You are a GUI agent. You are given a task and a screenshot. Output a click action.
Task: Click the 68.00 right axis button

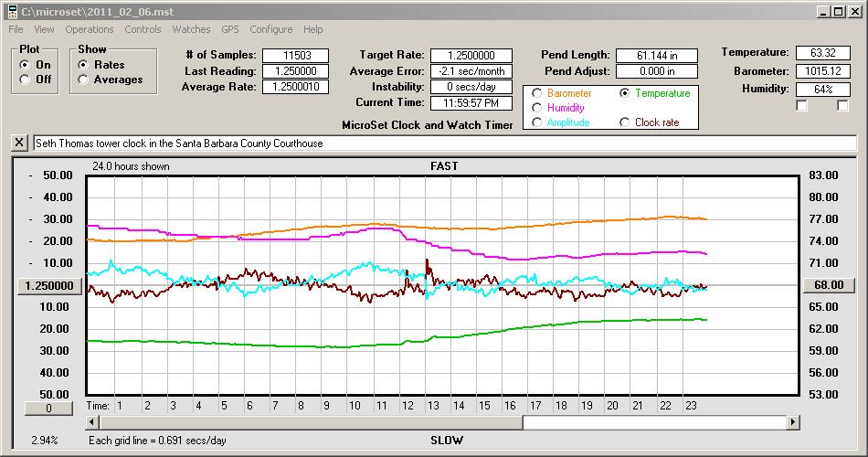(829, 285)
